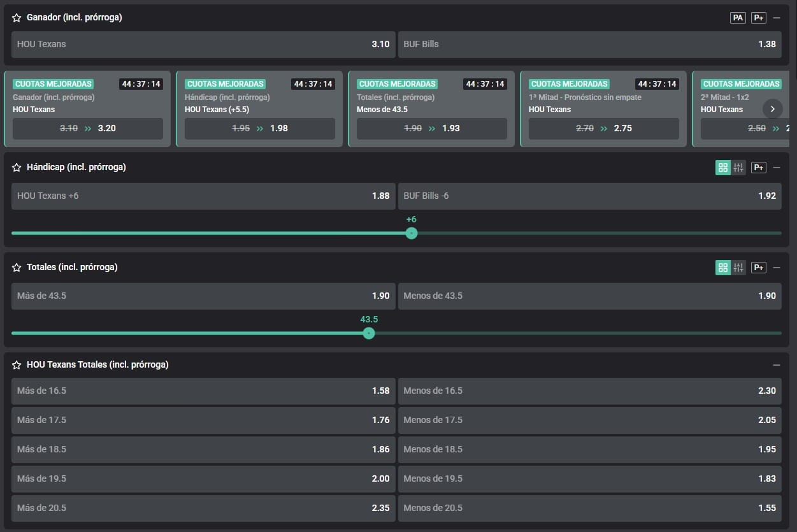Click the 43.5 totals slider handle
The height and width of the screenshot is (532, 797).
coord(368,333)
